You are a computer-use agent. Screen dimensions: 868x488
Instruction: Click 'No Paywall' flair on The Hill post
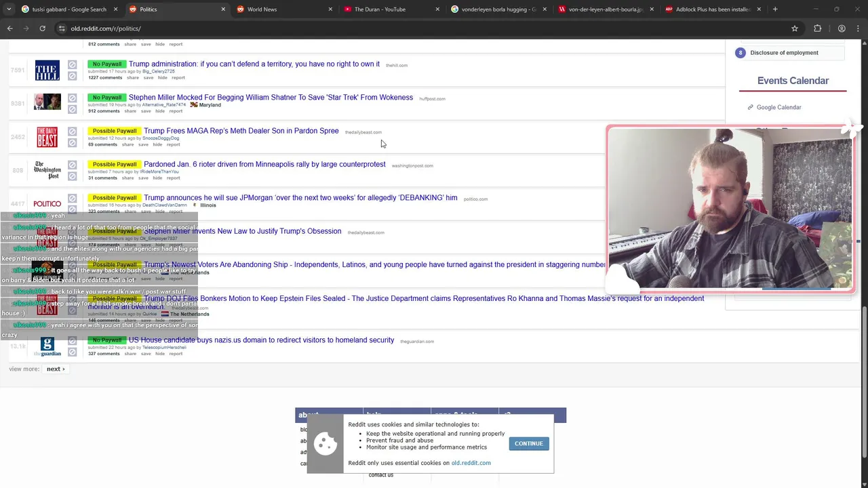pos(106,64)
